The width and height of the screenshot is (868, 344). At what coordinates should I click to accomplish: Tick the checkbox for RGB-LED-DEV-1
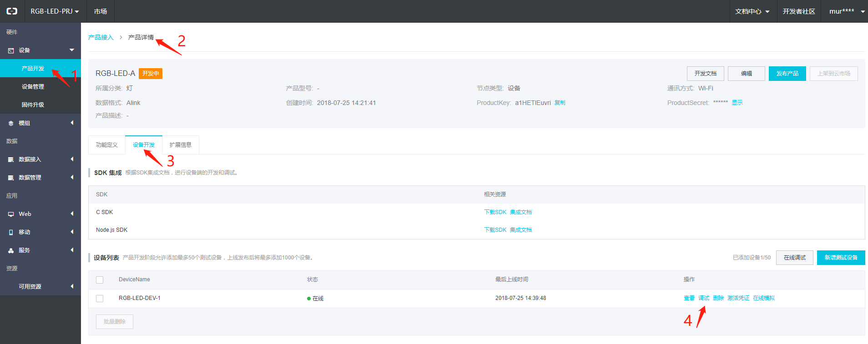[100, 299]
